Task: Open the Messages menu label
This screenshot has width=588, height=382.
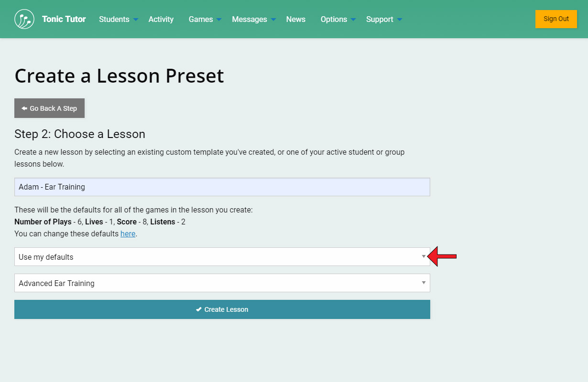Action: (x=250, y=19)
